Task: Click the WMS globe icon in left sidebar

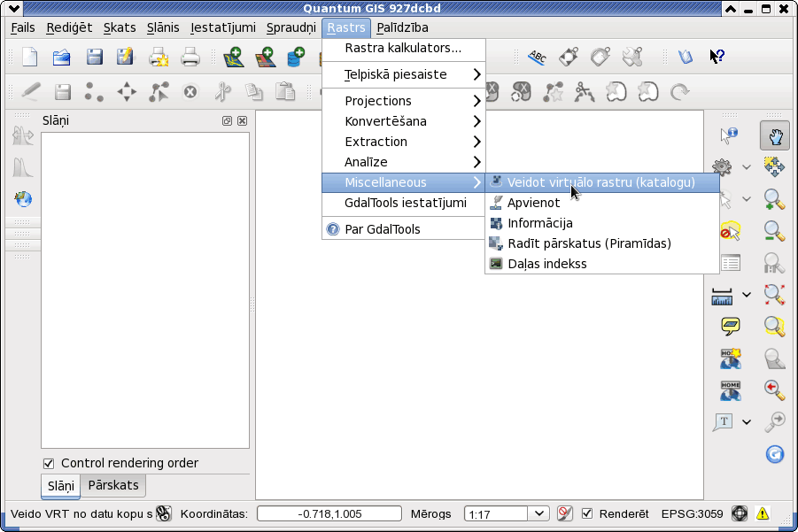Action: pyautogui.click(x=23, y=199)
